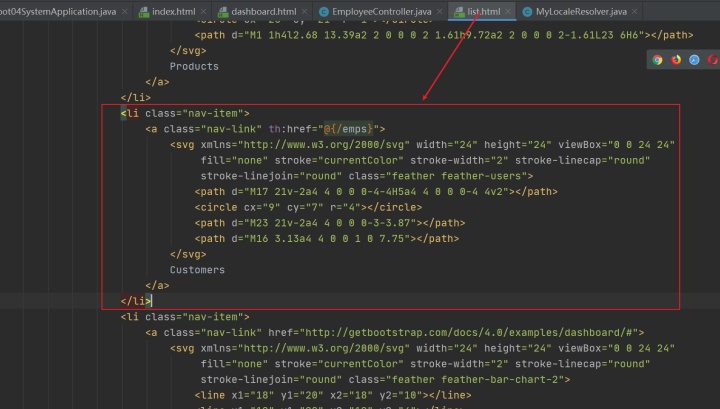
Task: Click the circle cx="9" cy="7" line
Action: coord(308,207)
